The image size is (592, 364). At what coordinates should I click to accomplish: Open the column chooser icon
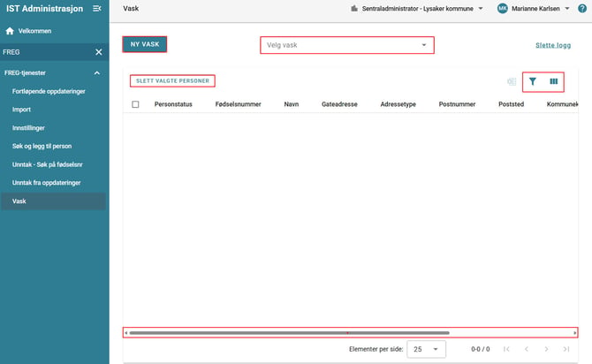click(553, 81)
